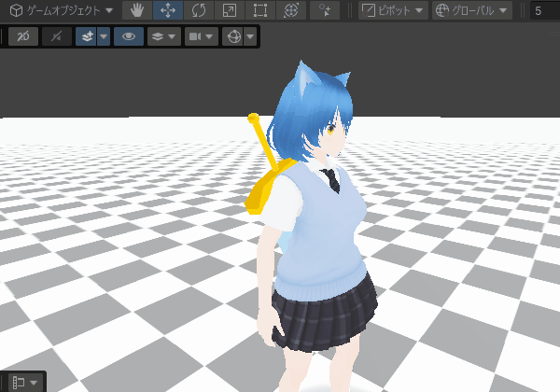
Task: Toggle hidden objects visibility eye
Action: [129, 36]
